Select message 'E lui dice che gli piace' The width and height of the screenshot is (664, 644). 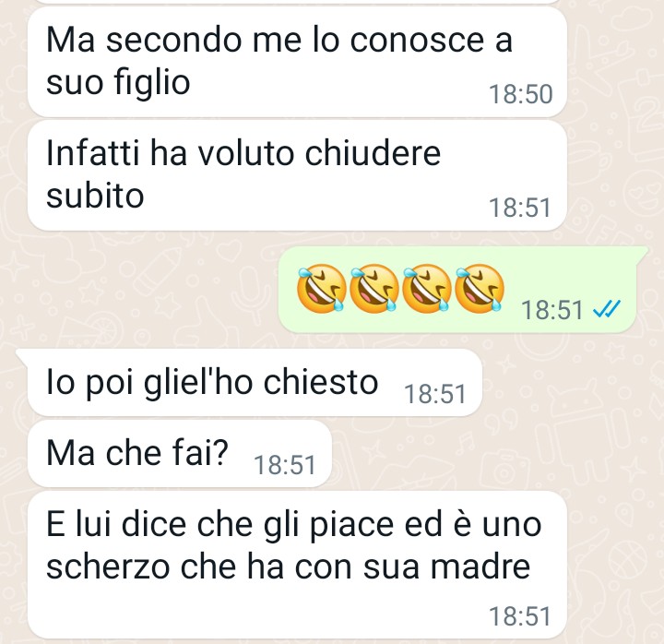tap(297, 565)
